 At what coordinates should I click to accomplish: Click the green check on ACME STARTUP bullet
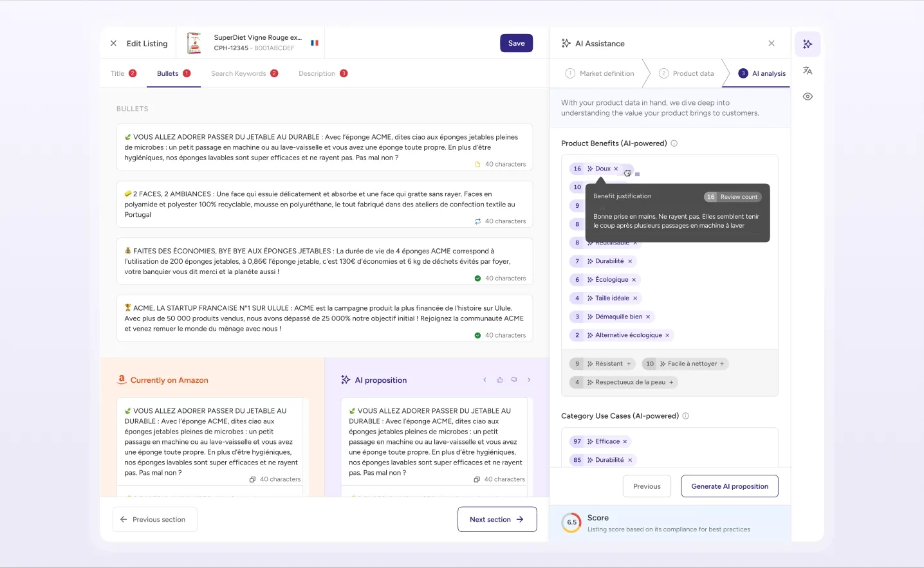pos(477,335)
